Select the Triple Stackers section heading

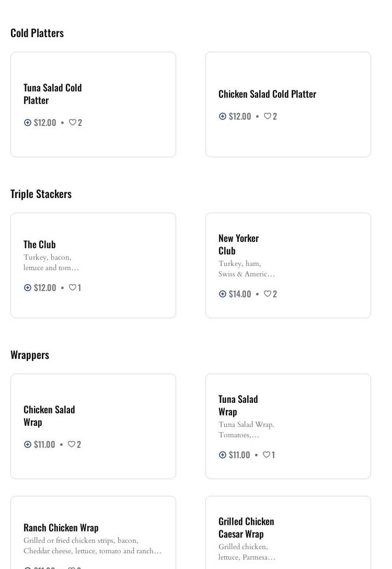coord(41,193)
